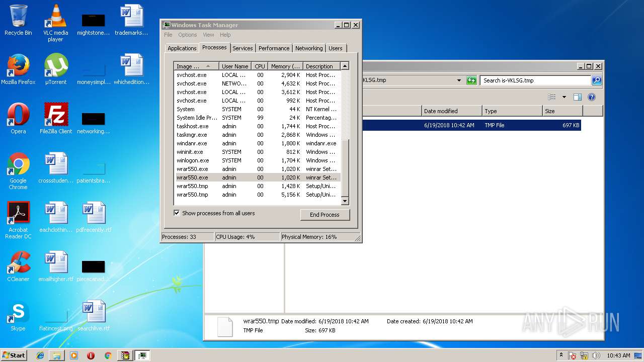Open Skype desktop shortcut

(18, 316)
